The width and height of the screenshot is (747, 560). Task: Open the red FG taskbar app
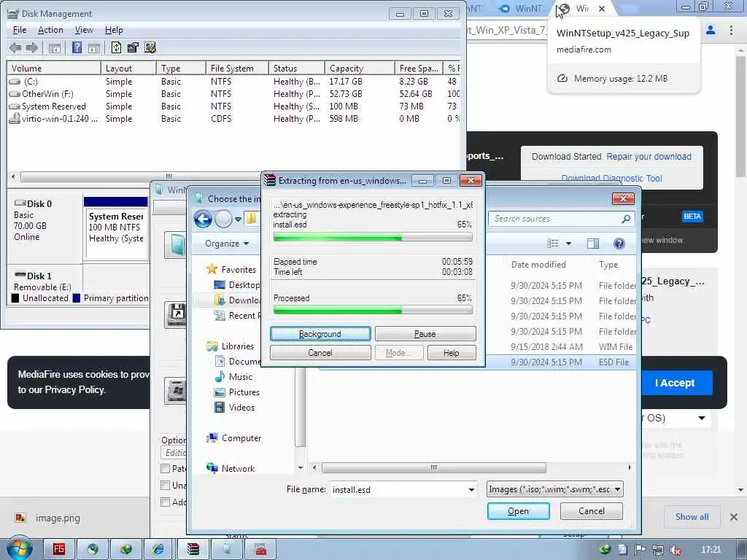[58, 549]
